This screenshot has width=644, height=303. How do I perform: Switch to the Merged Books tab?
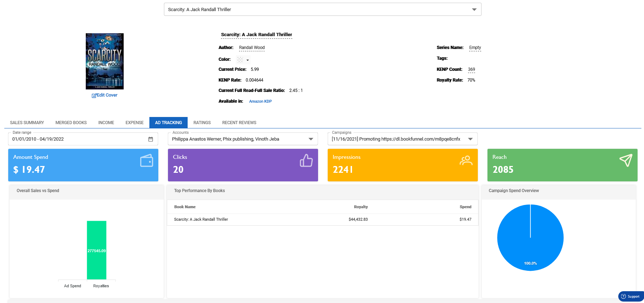tap(71, 123)
